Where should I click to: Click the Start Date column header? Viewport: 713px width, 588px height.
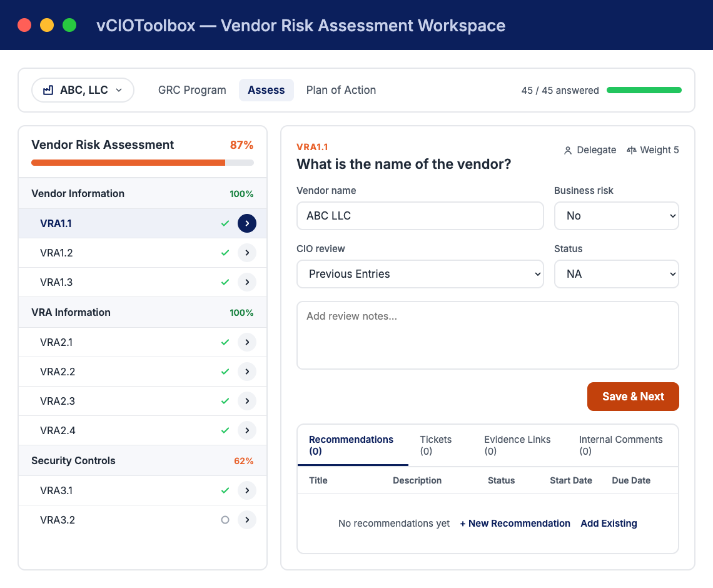point(570,480)
